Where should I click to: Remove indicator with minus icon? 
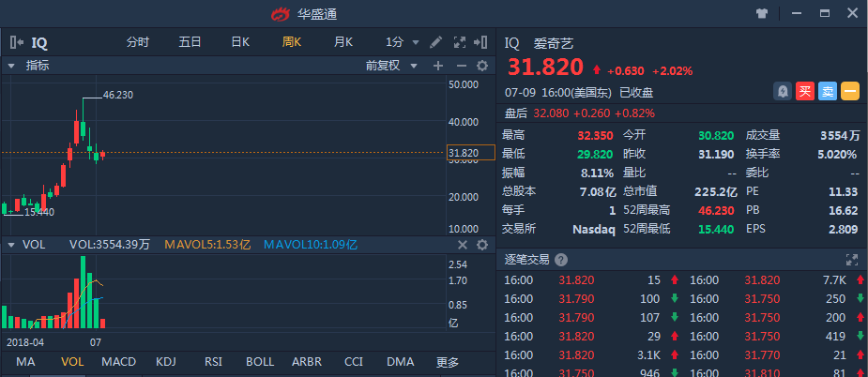pos(461,66)
